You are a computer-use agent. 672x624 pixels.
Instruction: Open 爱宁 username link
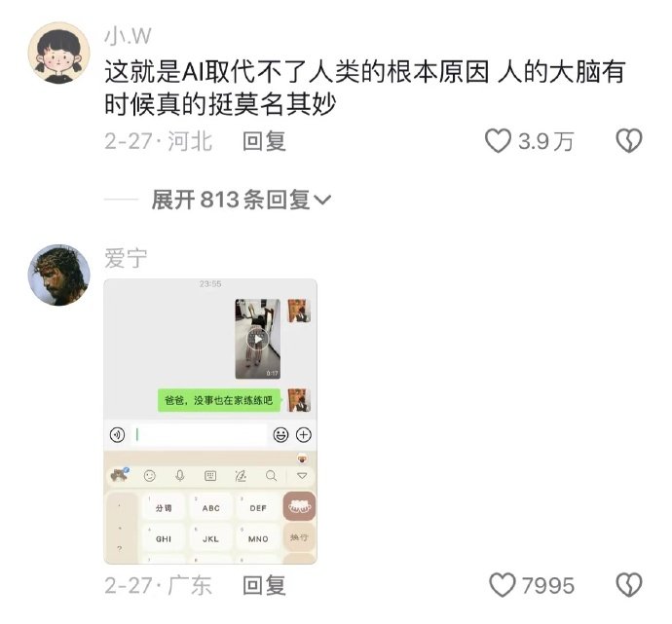pyautogui.click(x=126, y=258)
